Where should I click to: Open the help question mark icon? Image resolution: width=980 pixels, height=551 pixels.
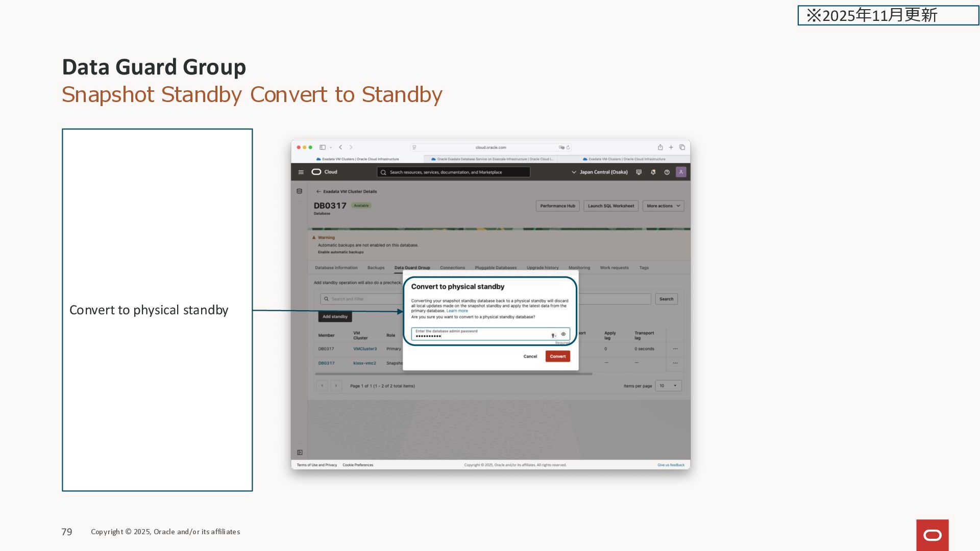click(667, 172)
